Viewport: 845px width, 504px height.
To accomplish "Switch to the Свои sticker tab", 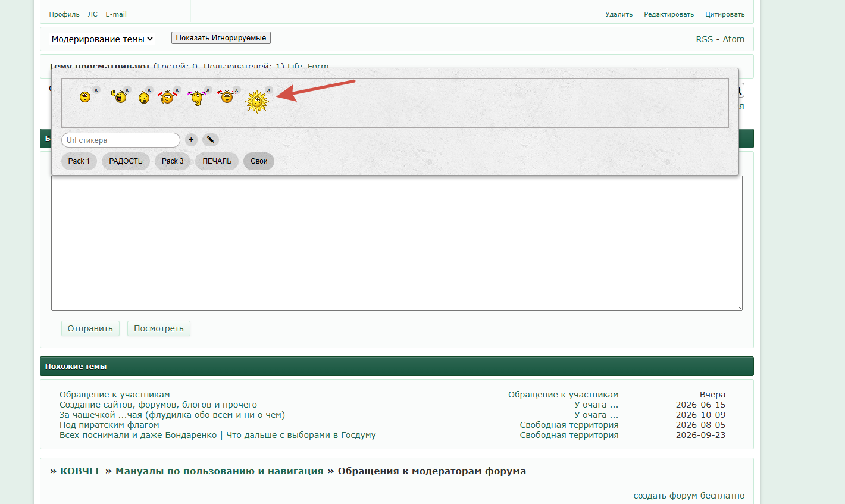I will coord(259,161).
